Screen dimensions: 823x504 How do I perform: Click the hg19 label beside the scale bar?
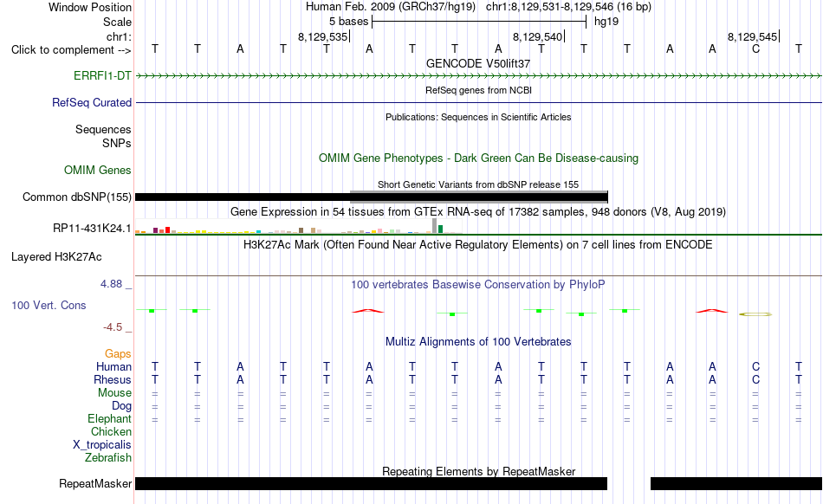click(x=606, y=22)
